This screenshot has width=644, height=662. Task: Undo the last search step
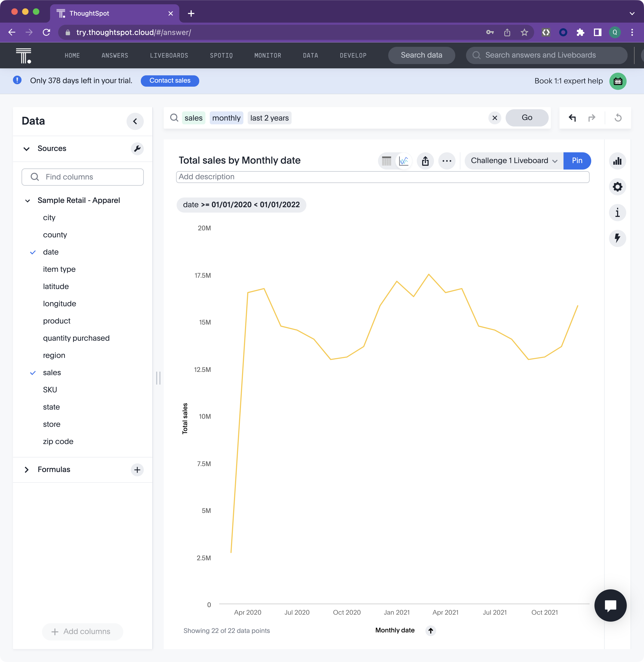point(572,118)
